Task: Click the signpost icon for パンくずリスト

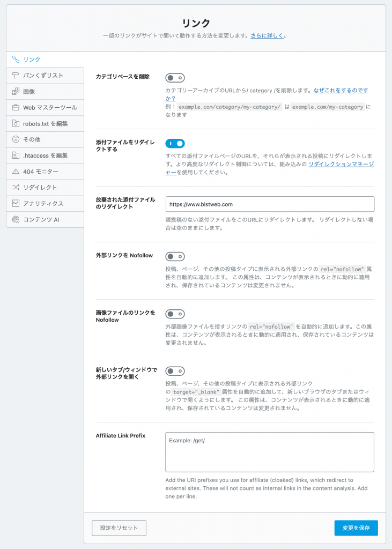Action: [x=16, y=75]
